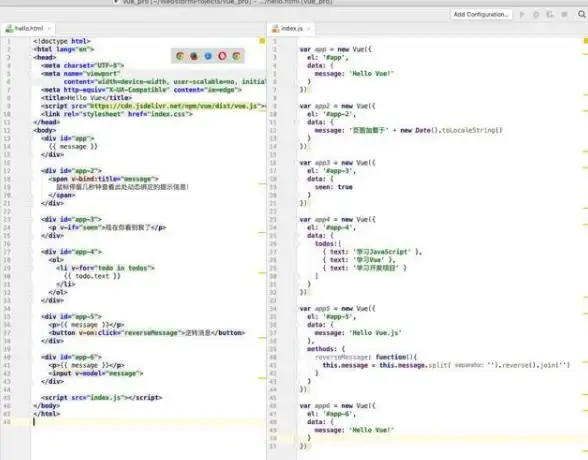Open hello.html preview in Firefox browser icon
This screenshot has height=460, width=588.
pos(194,56)
